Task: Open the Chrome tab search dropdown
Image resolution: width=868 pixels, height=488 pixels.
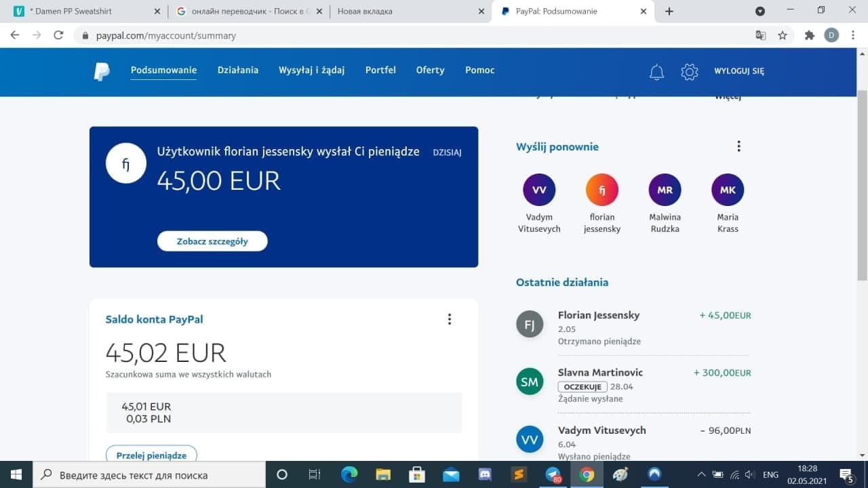Action: coord(760,12)
